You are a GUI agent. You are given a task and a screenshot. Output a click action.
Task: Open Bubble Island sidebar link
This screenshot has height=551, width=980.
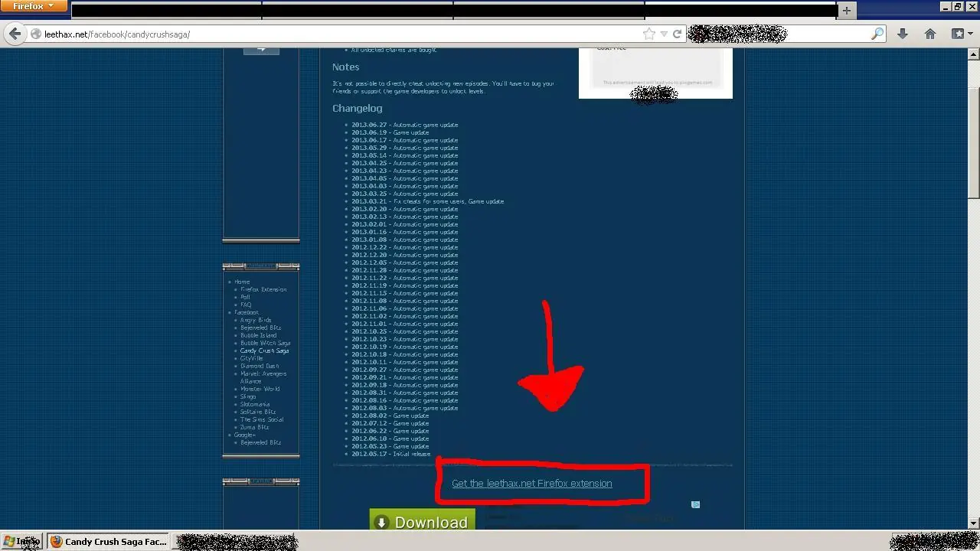(x=259, y=335)
